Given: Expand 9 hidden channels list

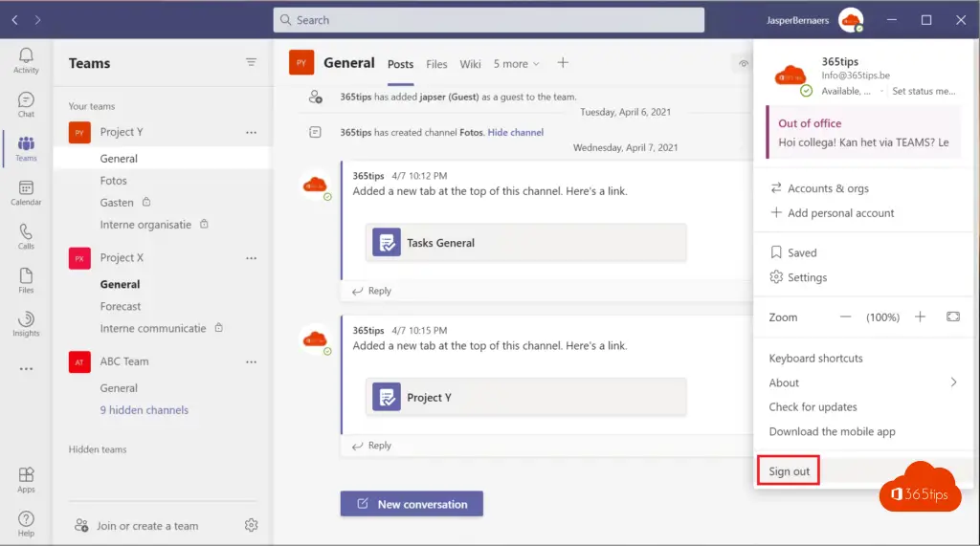Looking at the screenshot, I should click(144, 410).
